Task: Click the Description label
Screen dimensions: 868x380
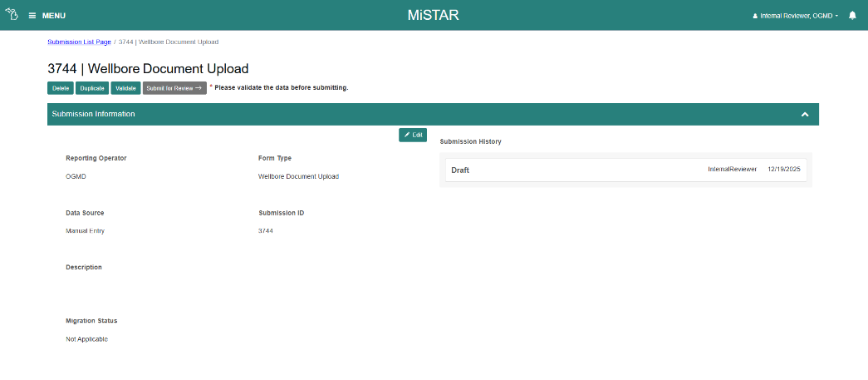Action: coord(84,267)
